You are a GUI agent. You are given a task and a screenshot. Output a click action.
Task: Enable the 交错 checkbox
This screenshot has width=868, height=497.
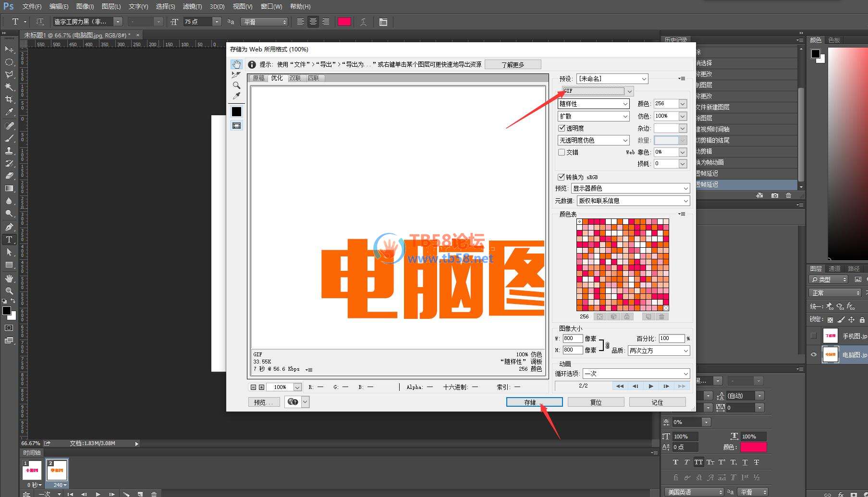[562, 152]
